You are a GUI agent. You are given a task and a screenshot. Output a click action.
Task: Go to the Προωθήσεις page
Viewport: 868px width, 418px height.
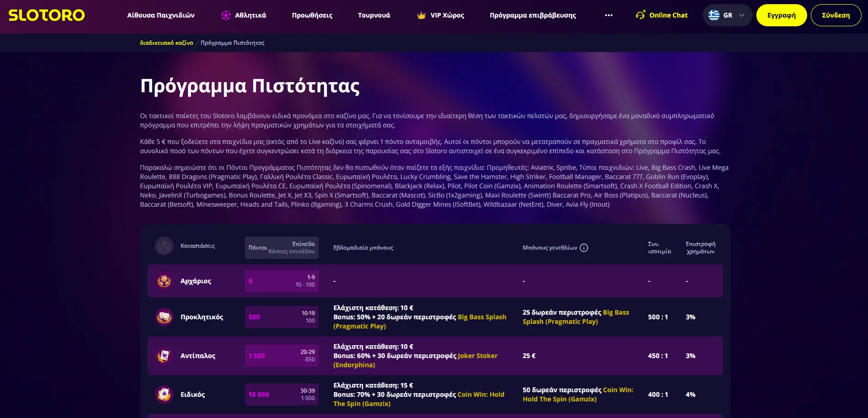312,15
